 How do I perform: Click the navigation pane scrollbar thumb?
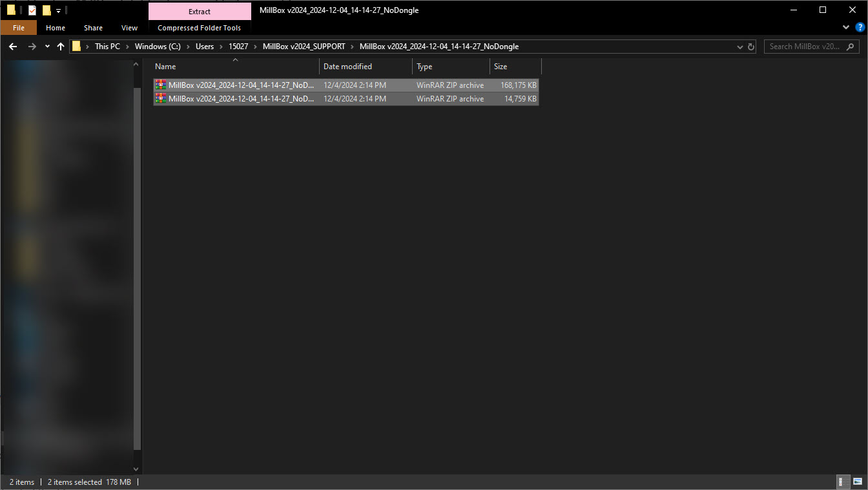[136, 268]
